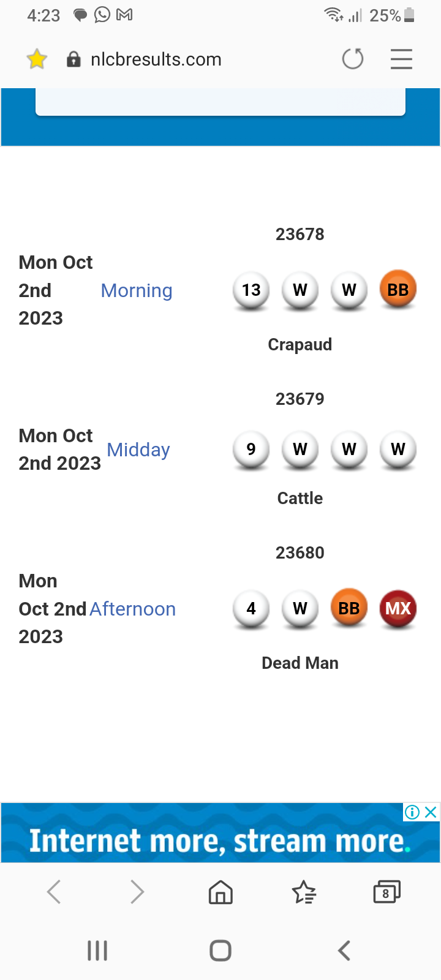Tap the orange BB ball in Morning draw

398,289
